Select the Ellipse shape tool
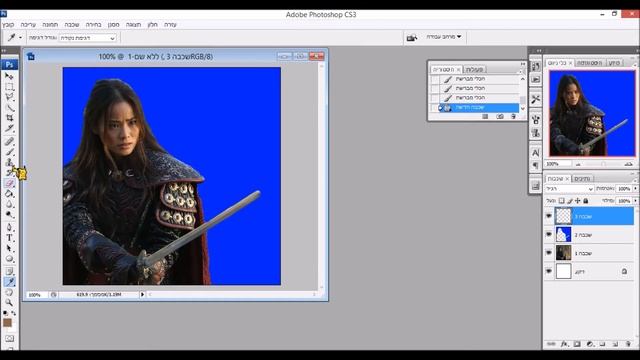 point(9,259)
